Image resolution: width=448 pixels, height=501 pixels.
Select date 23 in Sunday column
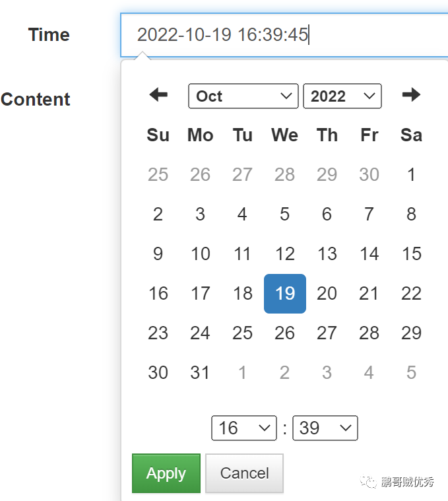(158, 333)
